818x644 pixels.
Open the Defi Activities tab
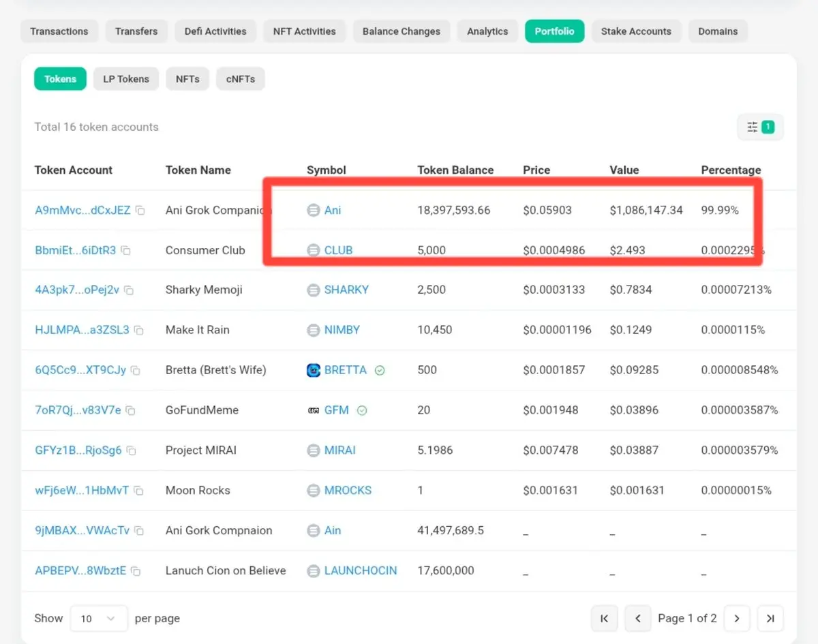coord(215,31)
